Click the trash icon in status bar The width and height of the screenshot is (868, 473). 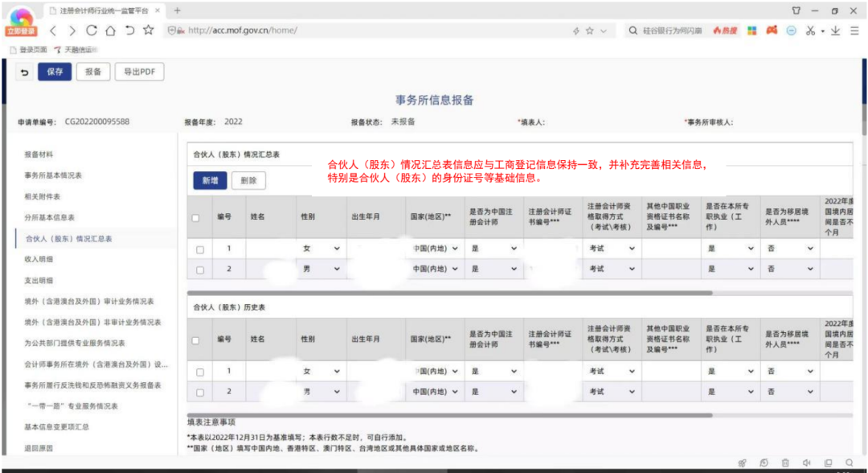784,463
